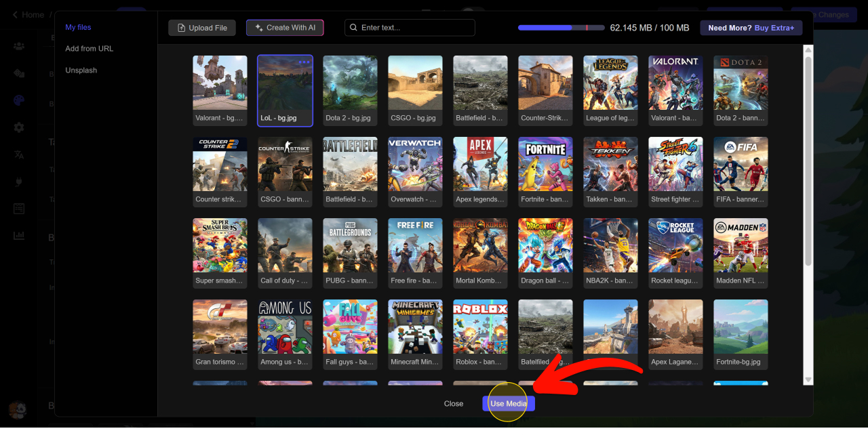Click Need More? Buy Extra+ button
Viewport: 868px width, 435px height.
click(751, 28)
